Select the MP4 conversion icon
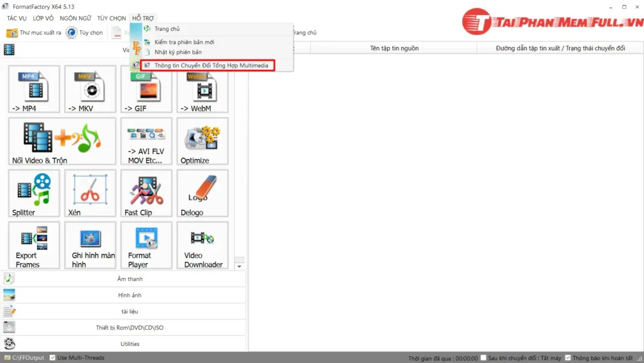 click(x=34, y=89)
